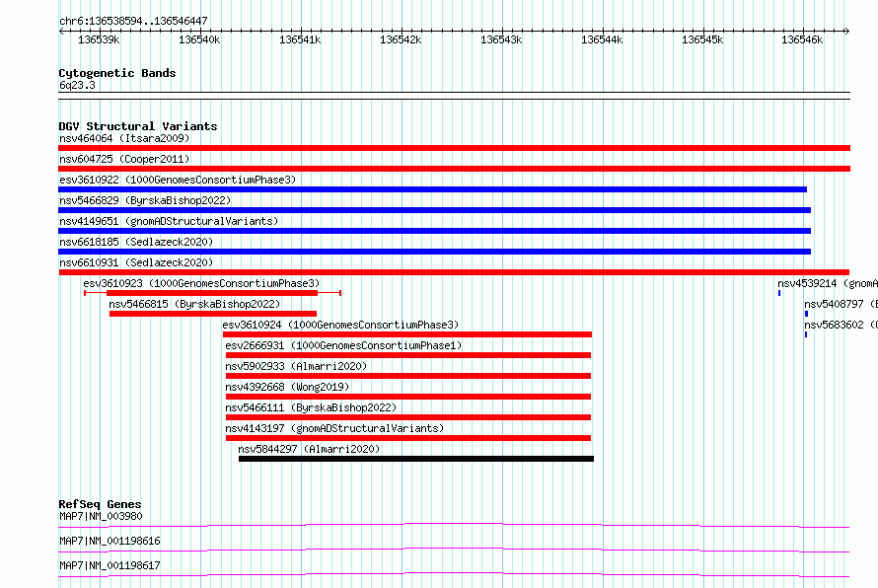This screenshot has height=588, width=878.
Task: Open esv3610923 (1000GenomesConsortiumPhase3) label
Action: click(x=201, y=283)
